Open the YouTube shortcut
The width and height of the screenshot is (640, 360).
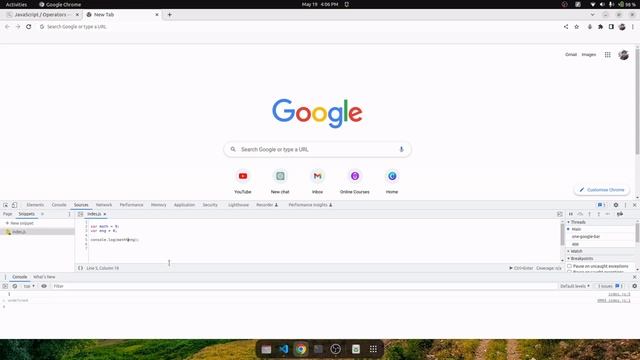click(243, 181)
